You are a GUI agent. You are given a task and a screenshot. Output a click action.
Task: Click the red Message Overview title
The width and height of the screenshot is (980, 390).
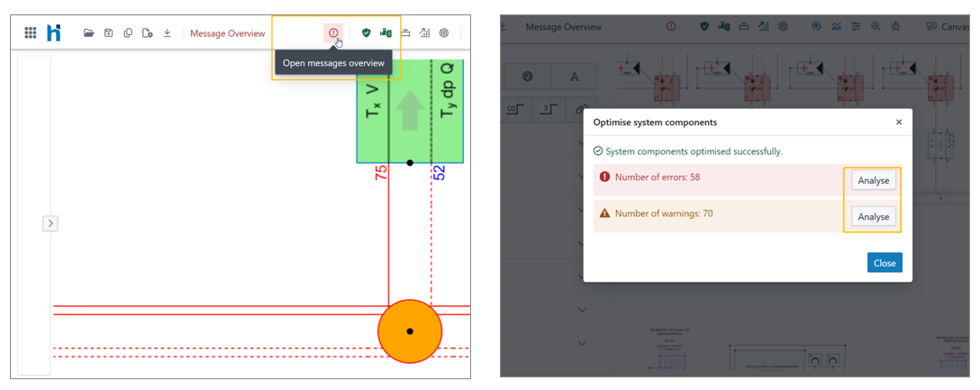[x=227, y=33]
